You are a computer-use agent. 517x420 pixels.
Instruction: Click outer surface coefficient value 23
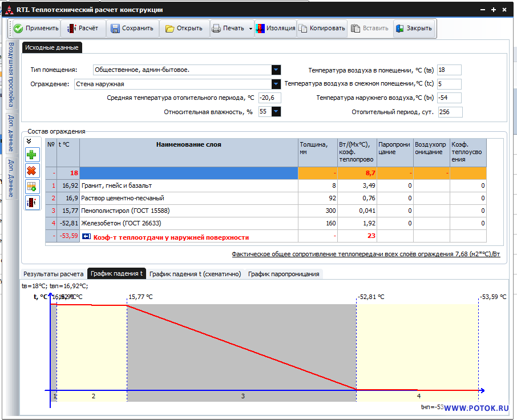tap(357, 236)
